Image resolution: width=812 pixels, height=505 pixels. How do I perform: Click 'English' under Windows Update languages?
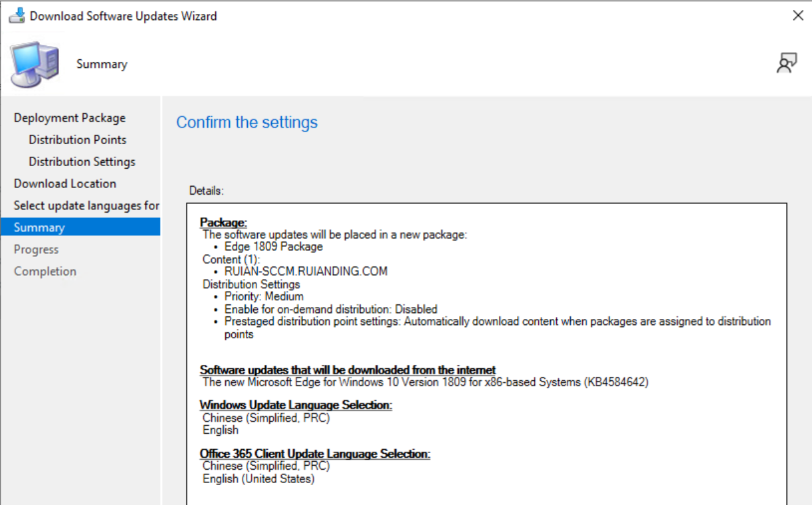coord(221,430)
